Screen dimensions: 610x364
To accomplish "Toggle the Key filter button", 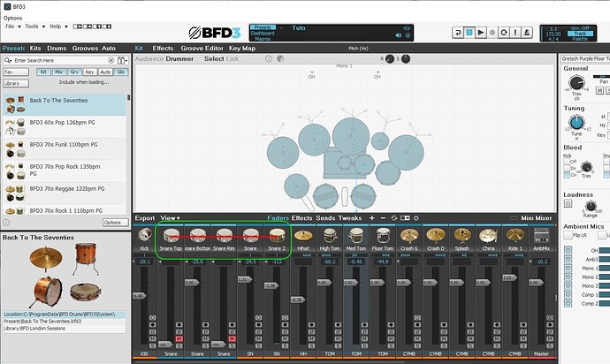I will [x=90, y=72].
